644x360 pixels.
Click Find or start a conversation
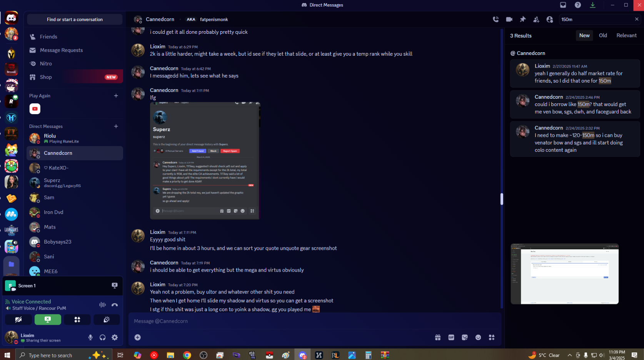pos(75,19)
